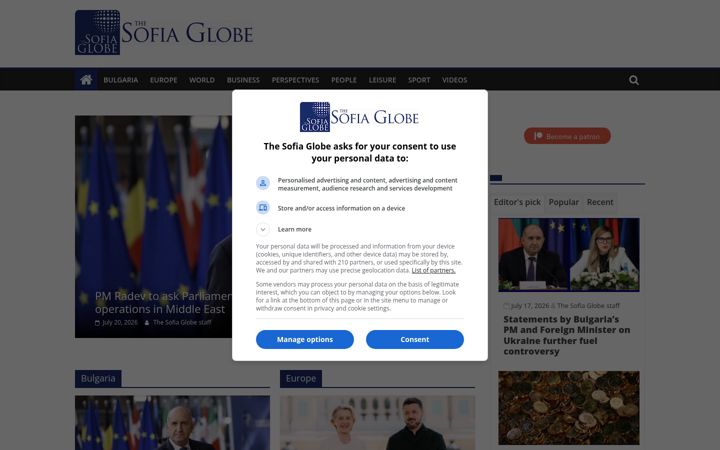Click July 17, 2026 date in sidebar
This screenshot has width=720, height=450.
[x=530, y=306]
